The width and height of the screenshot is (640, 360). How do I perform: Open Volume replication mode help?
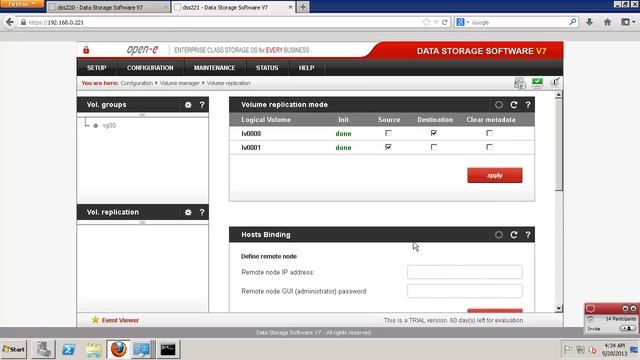pos(528,105)
